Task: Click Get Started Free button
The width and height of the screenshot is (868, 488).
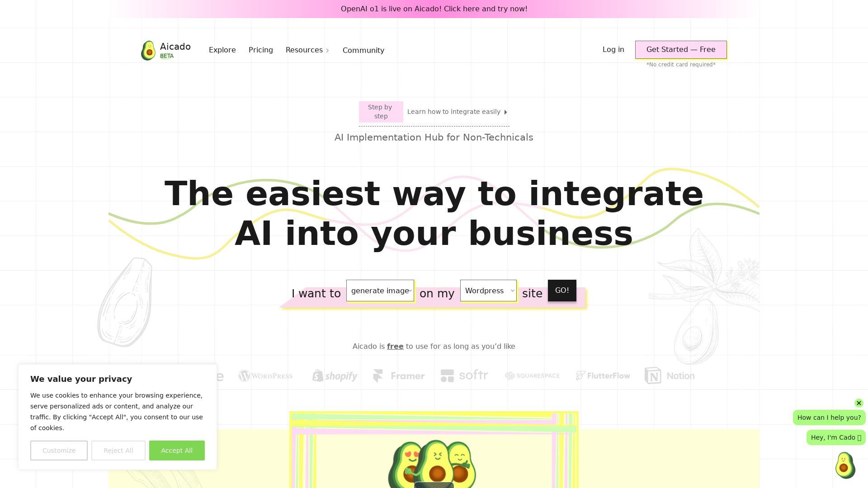Action: pyautogui.click(x=681, y=49)
